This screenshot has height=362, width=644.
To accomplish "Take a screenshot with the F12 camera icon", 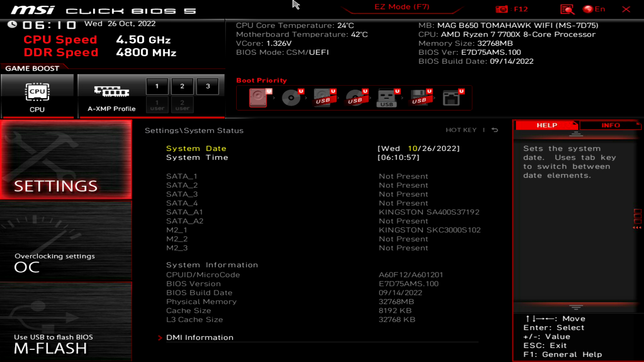I will 502,9.
